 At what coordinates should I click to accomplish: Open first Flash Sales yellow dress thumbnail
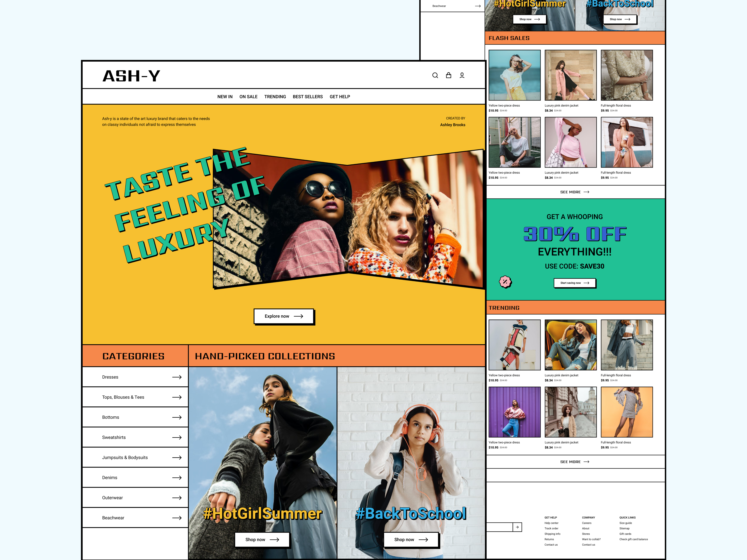(x=514, y=75)
